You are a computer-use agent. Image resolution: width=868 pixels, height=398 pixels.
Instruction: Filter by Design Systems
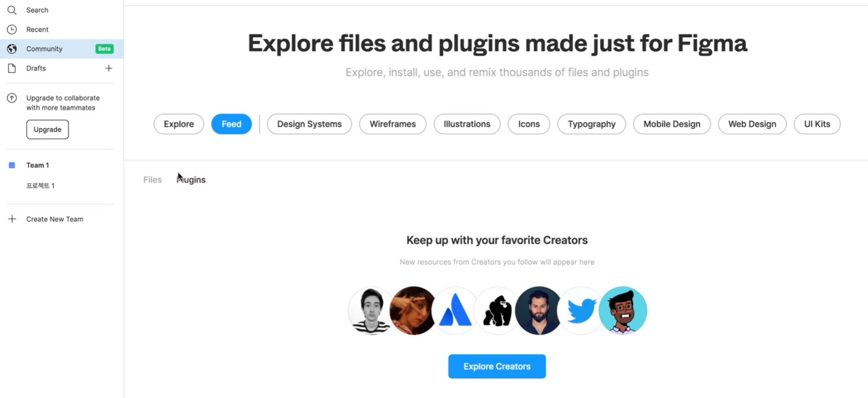[x=309, y=124]
